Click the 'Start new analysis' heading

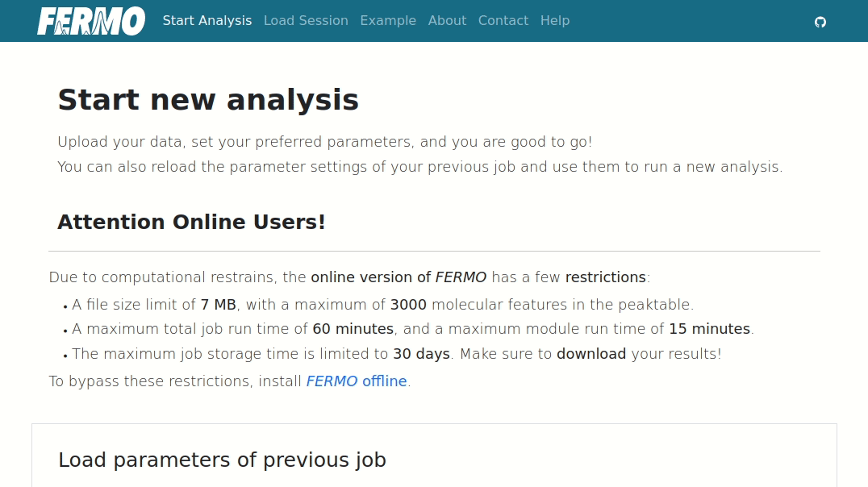point(208,100)
